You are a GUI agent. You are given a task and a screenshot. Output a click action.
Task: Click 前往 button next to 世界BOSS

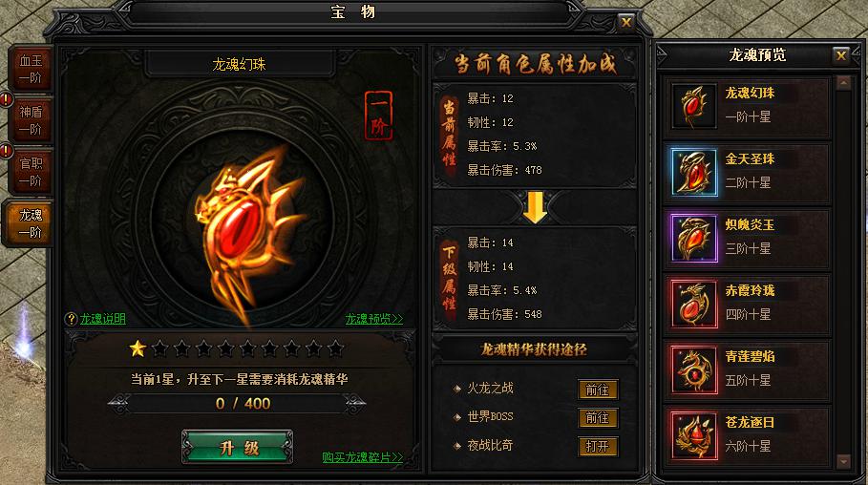[x=598, y=418]
